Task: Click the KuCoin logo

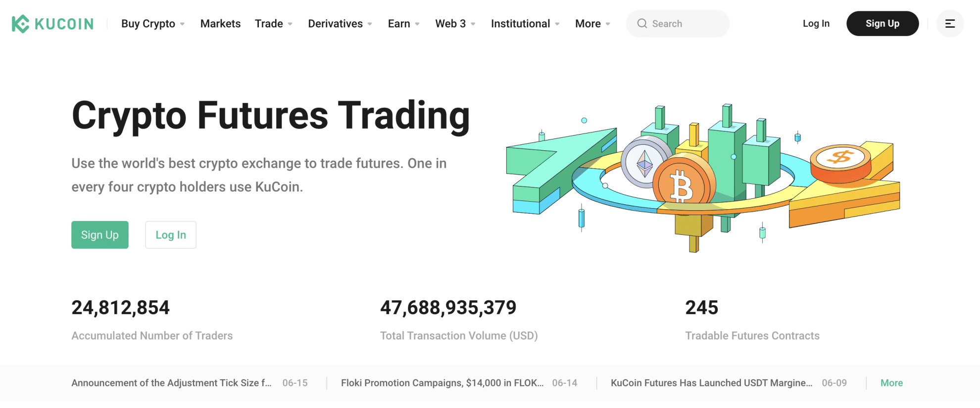Action: coord(52,23)
